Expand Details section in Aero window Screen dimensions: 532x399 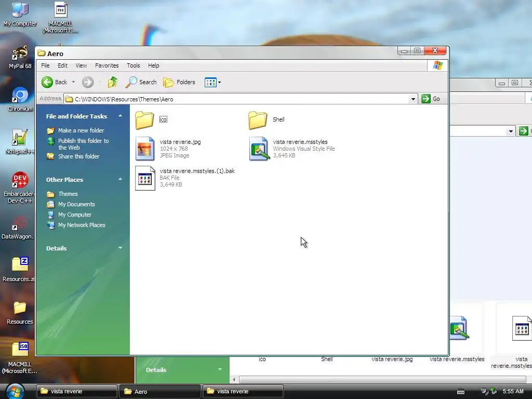pos(120,248)
